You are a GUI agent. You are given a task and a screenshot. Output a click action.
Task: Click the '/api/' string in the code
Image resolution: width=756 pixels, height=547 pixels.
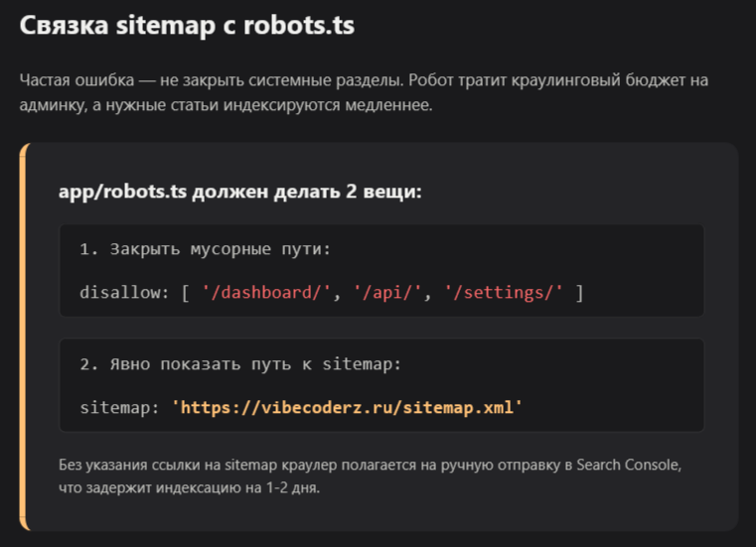(387, 293)
